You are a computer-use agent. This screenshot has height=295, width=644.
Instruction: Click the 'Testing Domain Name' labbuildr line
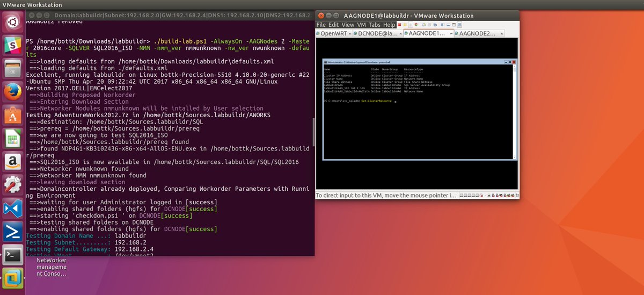(86, 236)
